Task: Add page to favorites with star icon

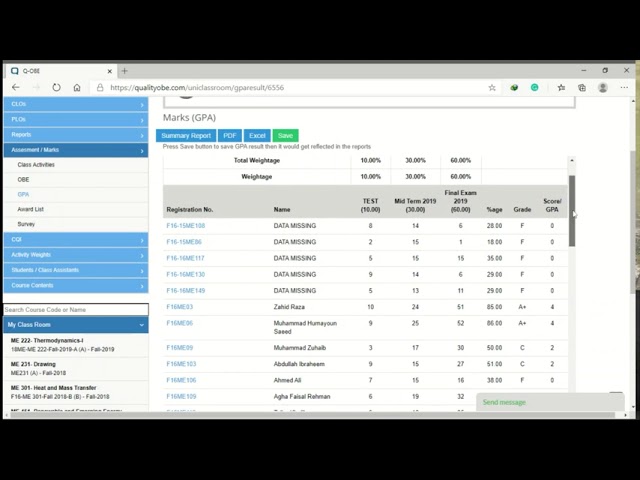Action: [x=492, y=87]
